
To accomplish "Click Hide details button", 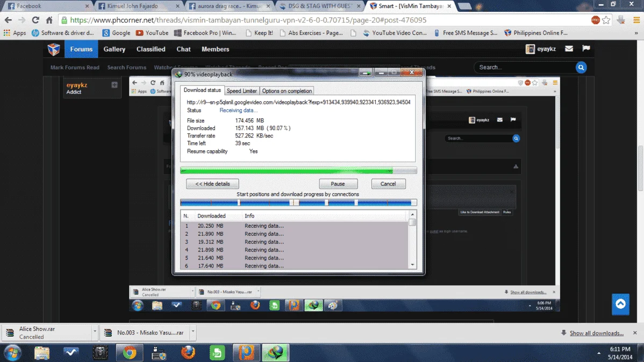I will [x=212, y=184].
